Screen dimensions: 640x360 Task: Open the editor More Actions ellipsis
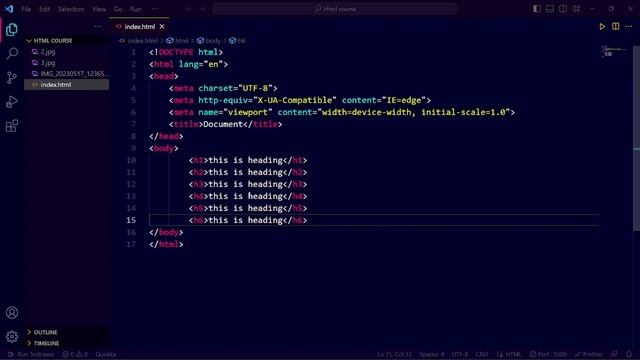pyautogui.click(x=629, y=27)
